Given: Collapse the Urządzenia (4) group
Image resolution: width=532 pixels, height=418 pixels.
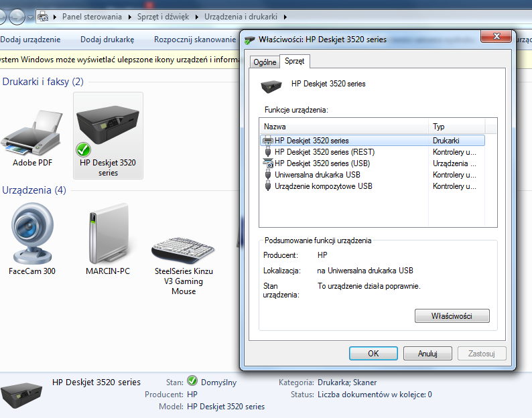Looking at the screenshot, I should 34,190.
